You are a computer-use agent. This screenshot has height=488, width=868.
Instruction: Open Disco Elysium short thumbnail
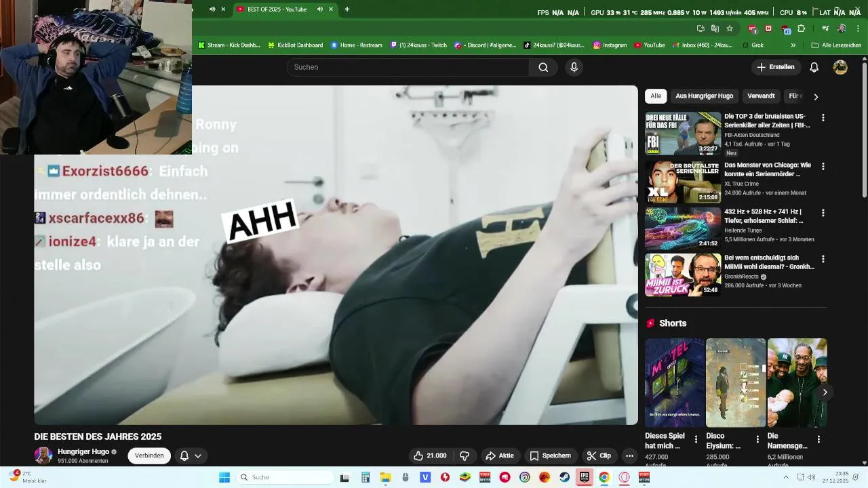click(x=736, y=383)
